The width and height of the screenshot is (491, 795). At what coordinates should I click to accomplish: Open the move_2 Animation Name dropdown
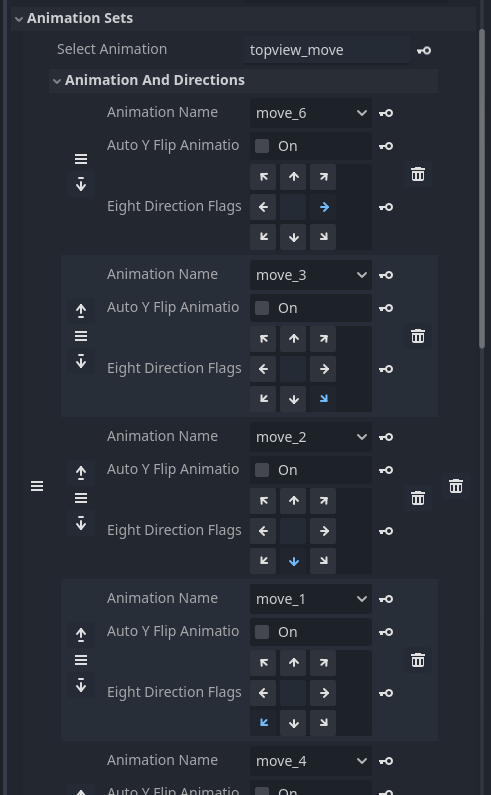[311, 437]
